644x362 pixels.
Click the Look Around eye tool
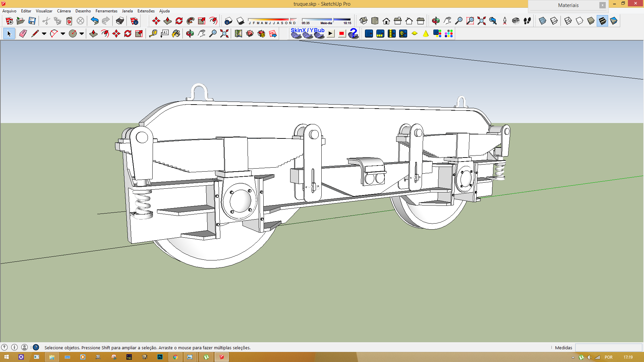(516, 21)
